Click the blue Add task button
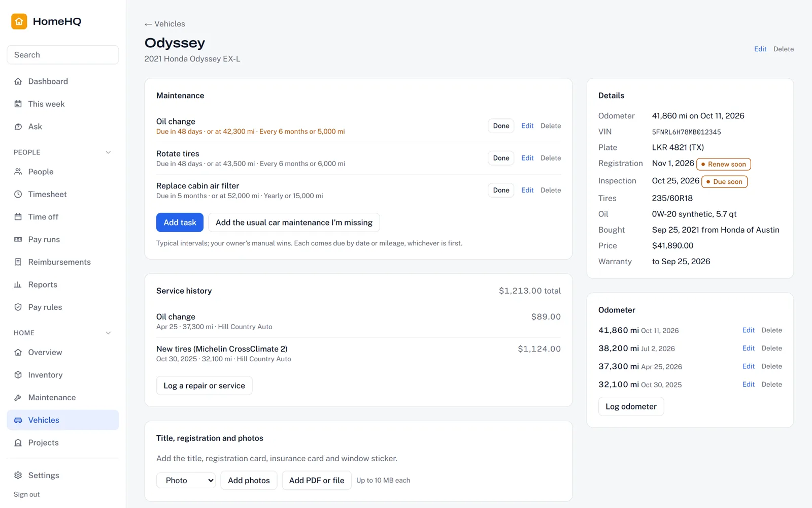Image resolution: width=812 pixels, height=508 pixels. pyautogui.click(x=180, y=223)
